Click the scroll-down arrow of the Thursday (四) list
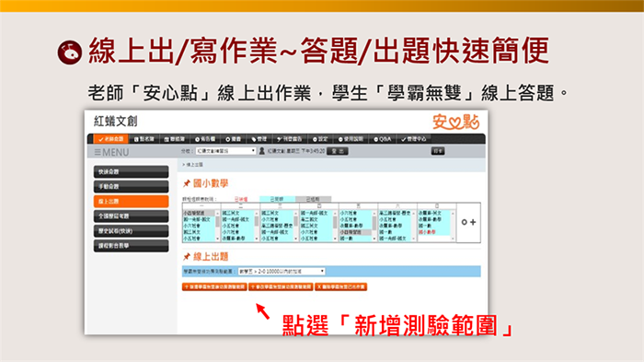This screenshot has width=644, height=362. point(335,239)
